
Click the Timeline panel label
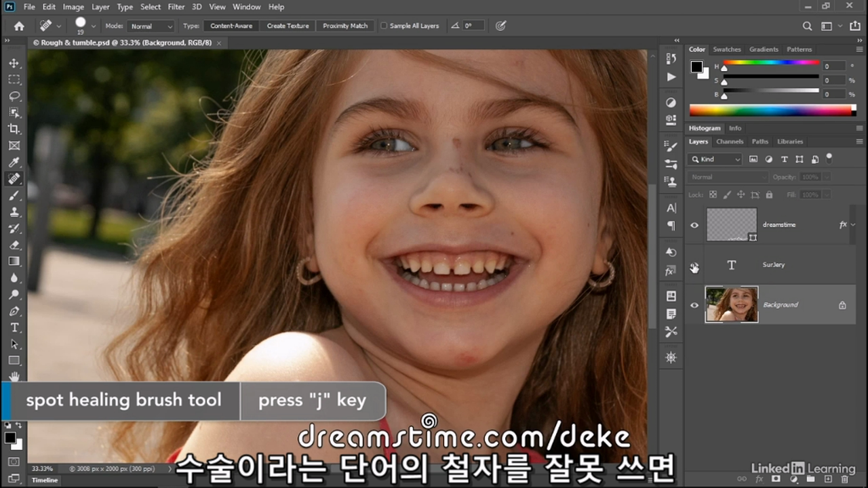point(45,480)
